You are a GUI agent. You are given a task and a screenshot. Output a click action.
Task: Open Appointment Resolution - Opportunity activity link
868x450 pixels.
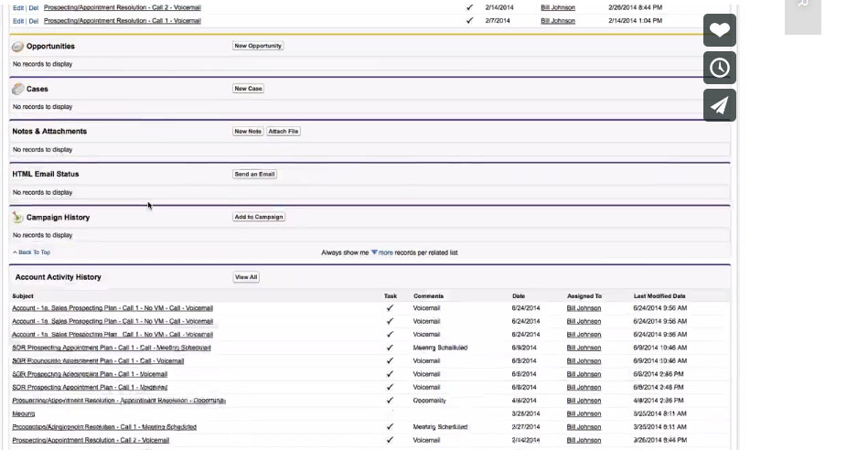(x=119, y=401)
